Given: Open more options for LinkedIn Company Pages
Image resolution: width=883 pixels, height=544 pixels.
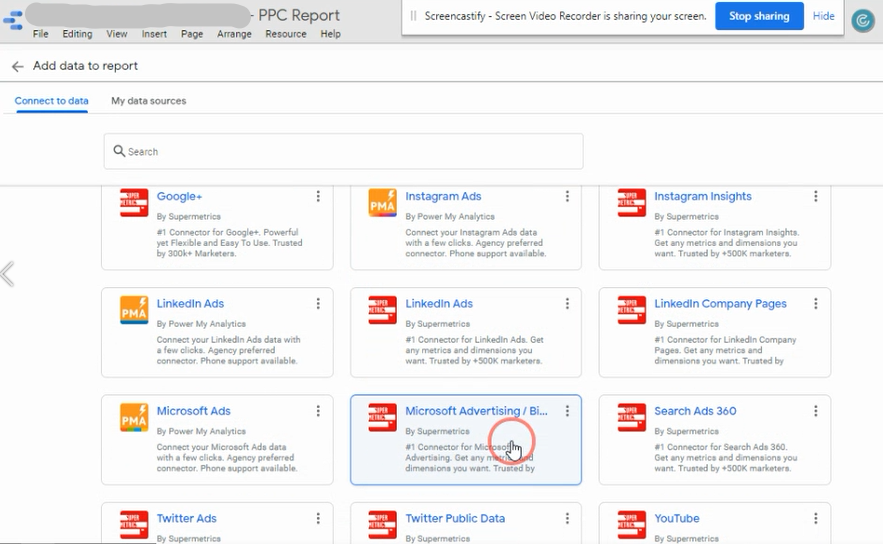Looking at the screenshot, I should point(815,304).
